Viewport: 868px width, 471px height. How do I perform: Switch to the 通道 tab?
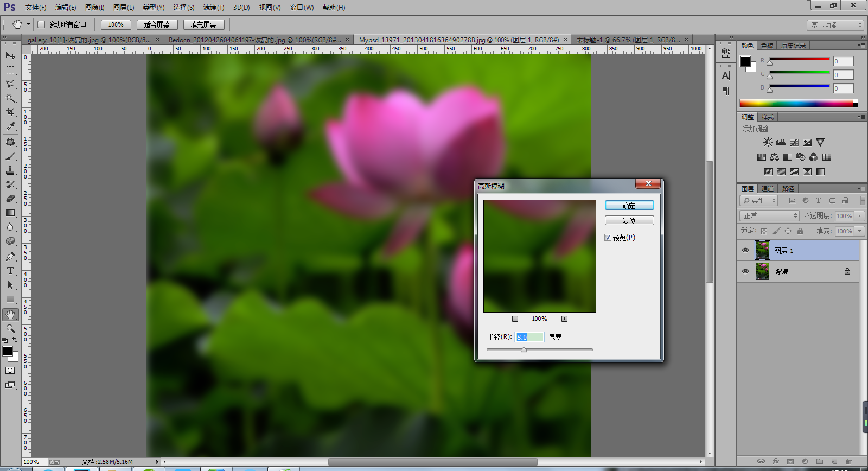[768, 189]
